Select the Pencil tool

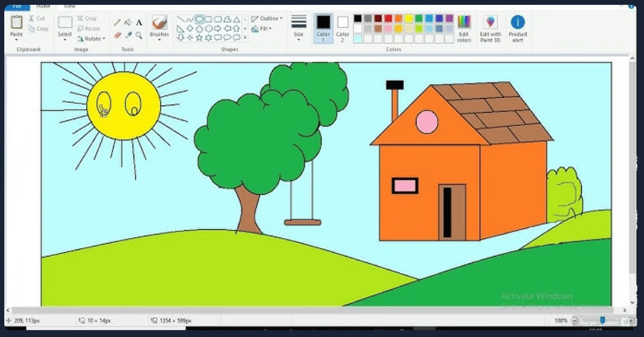coord(118,23)
